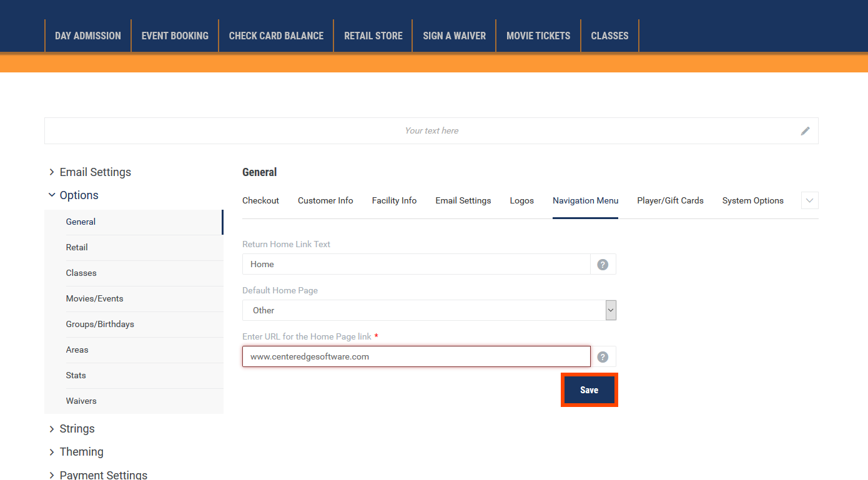This screenshot has width=868, height=480.
Task: Select Groups/Birthdays in the sidebar
Action: click(134, 324)
